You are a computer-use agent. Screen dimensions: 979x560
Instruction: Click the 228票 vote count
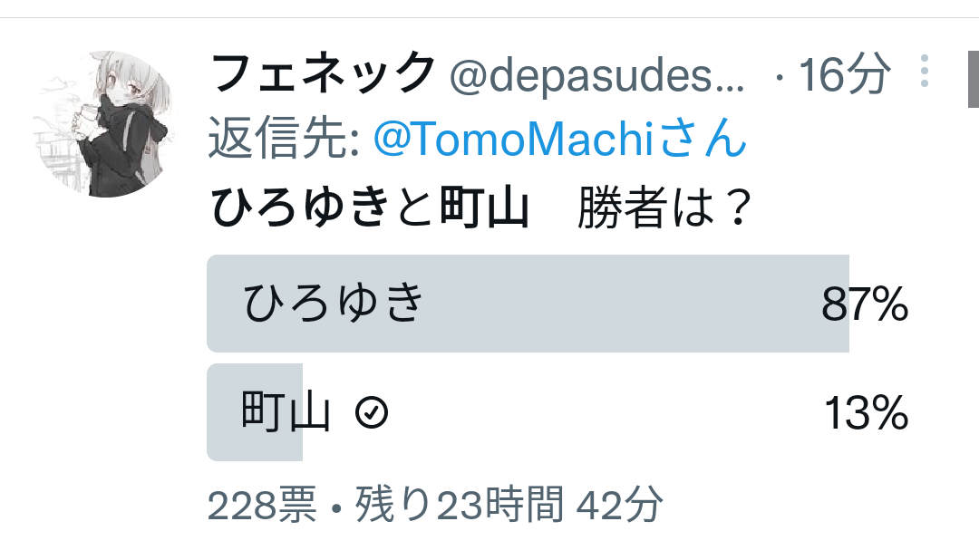coord(262,505)
